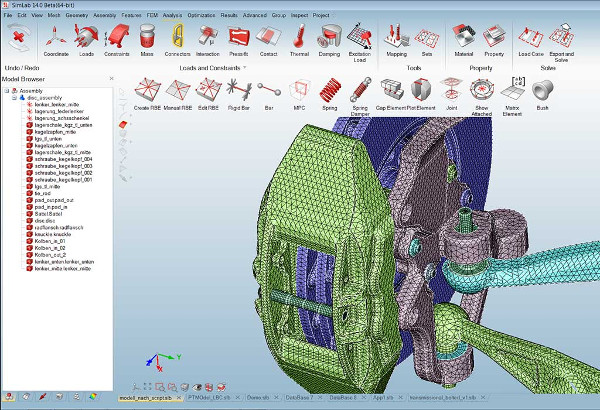Click the Rigid Bar icon
This screenshot has width=600, height=410.
pos(238,92)
